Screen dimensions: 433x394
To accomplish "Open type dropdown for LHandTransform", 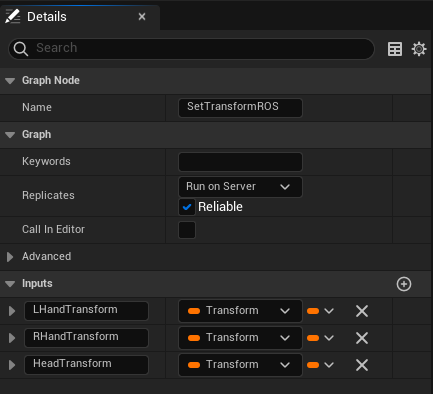I will [240, 311].
